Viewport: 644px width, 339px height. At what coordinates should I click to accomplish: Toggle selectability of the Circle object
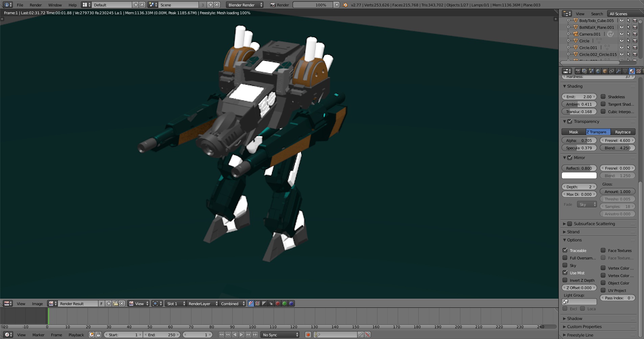[x=628, y=41]
